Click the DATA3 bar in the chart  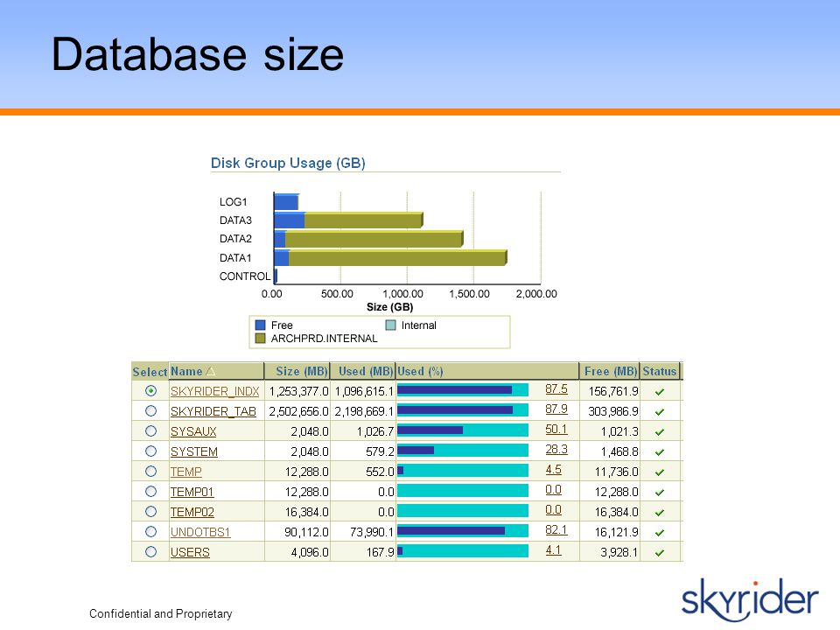click(x=349, y=220)
